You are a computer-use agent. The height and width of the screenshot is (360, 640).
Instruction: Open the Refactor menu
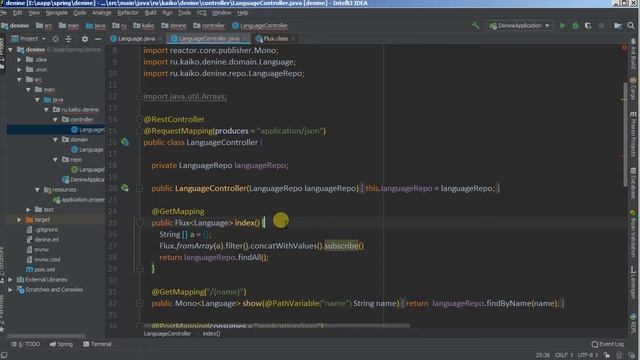click(128, 13)
